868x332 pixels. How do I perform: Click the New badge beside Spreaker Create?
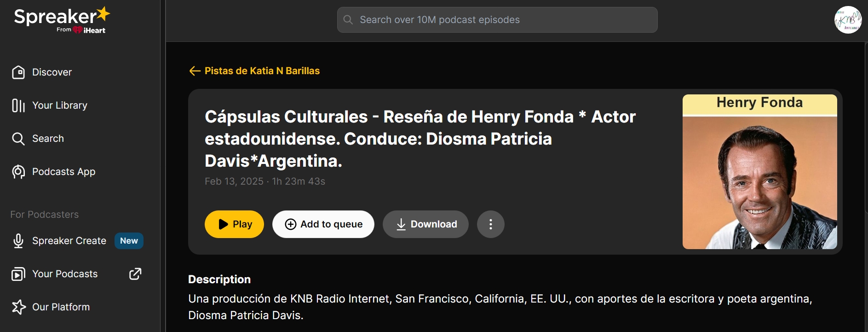129,241
